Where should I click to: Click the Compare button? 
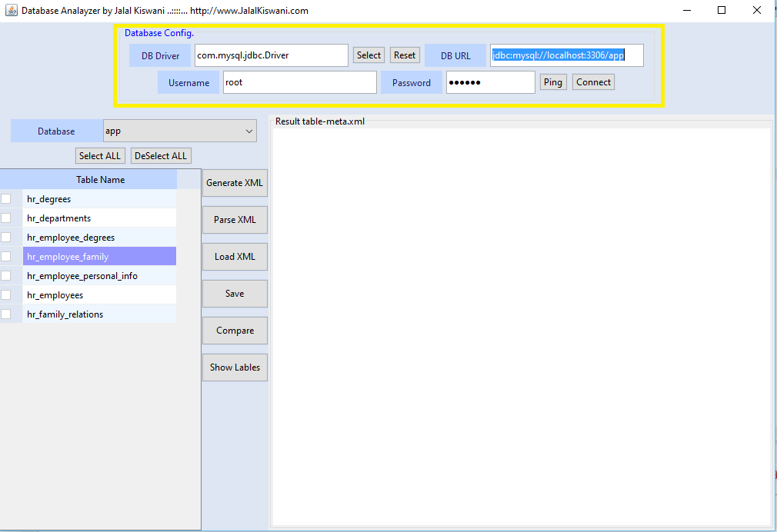coord(235,331)
